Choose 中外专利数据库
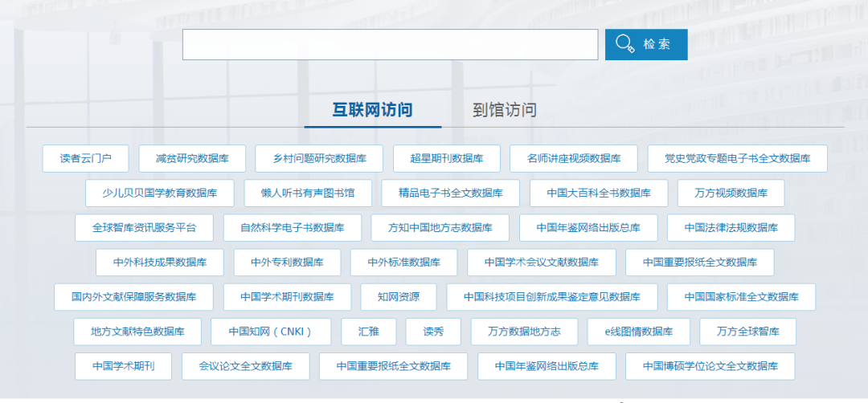This screenshot has height=403, width=868. (x=287, y=262)
